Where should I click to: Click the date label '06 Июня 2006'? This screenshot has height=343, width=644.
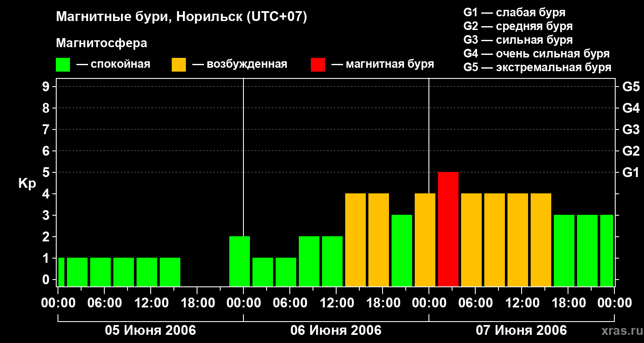point(336,331)
